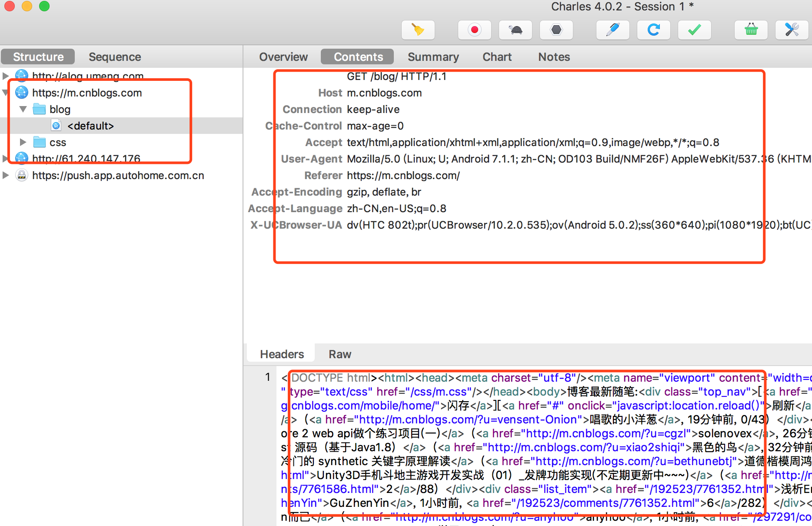
Task: Click the Accept header value text
Action: coord(533,142)
